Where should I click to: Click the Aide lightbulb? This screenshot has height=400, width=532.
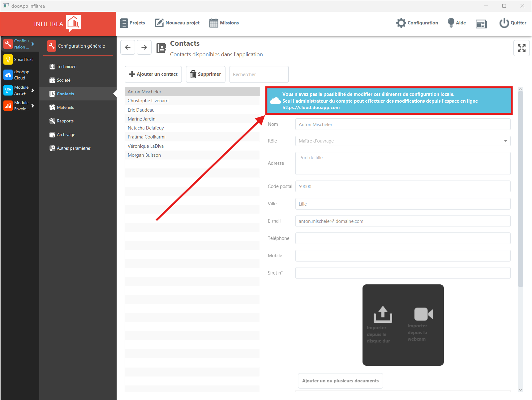pyautogui.click(x=457, y=23)
